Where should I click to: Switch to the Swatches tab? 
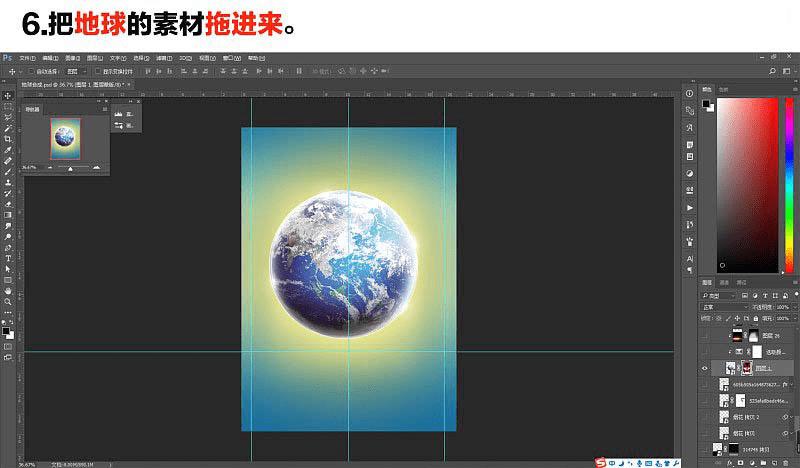(723, 89)
